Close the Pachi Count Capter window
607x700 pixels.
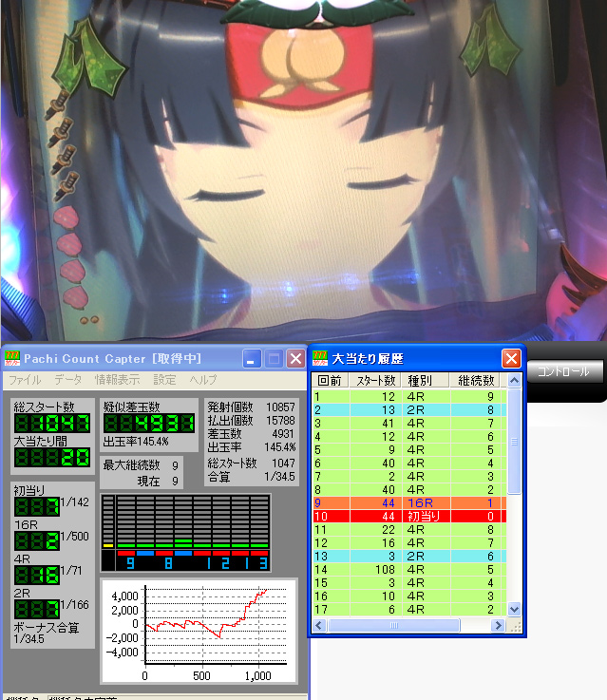[x=295, y=358]
